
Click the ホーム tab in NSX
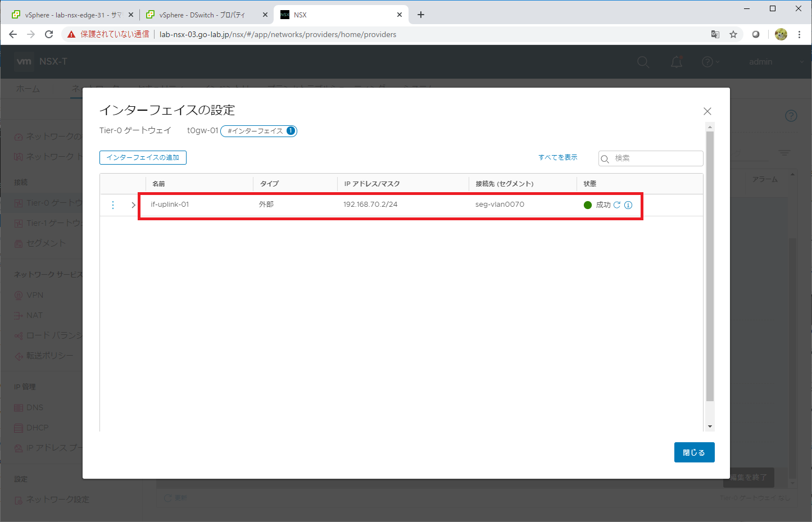(28, 89)
